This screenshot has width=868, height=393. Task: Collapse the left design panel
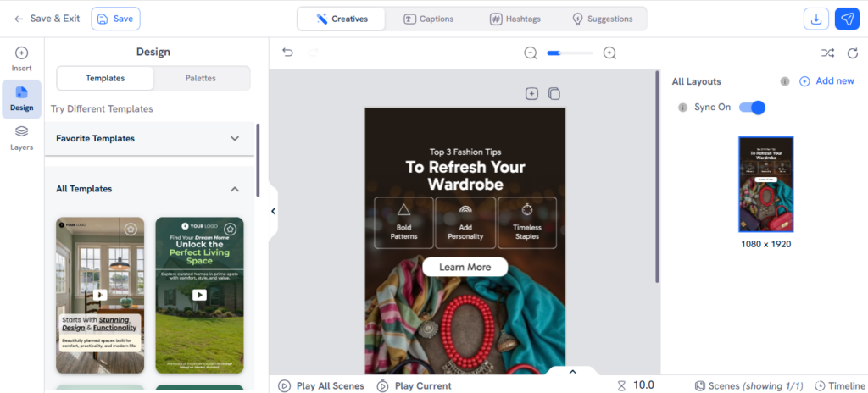coord(273,211)
